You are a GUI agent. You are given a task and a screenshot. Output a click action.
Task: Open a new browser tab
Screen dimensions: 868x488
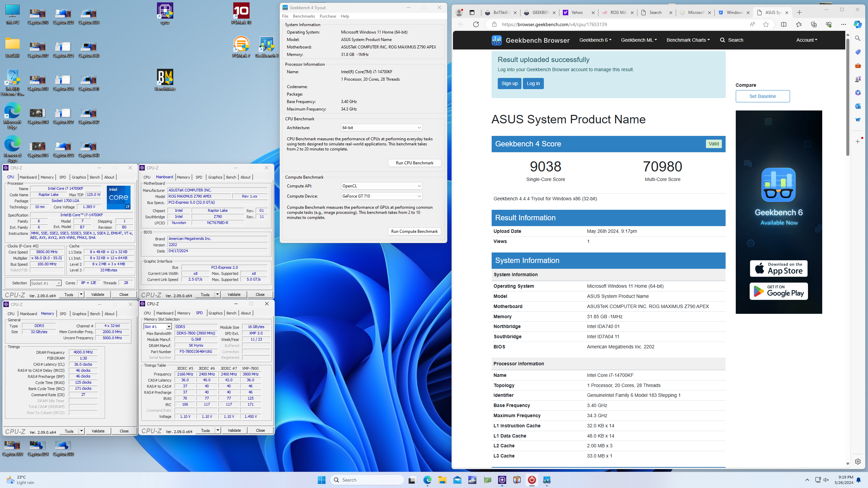point(800,13)
